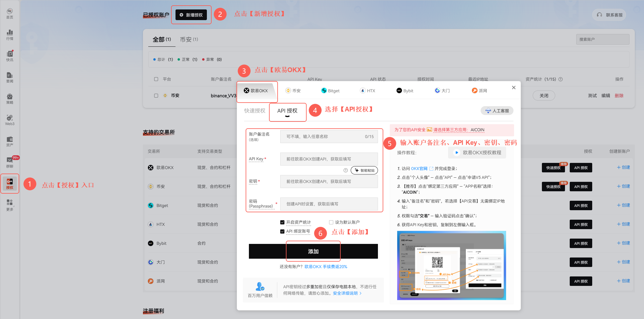Click the help icon beside 资产统计 column
This screenshot has width=644, height=319.
561,79
